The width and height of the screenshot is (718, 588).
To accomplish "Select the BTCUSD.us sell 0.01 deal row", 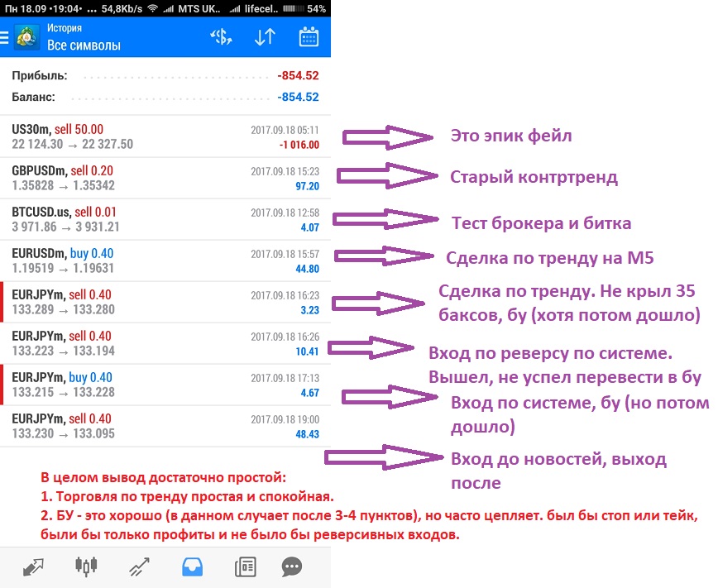I will click(x=165, y=219).
